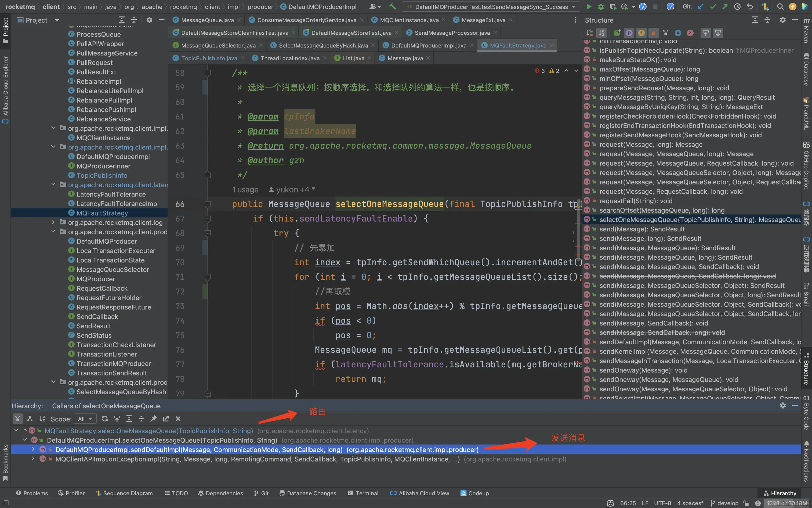This screenshot has width=812, height=508.
Task: Start debugging with the bug icon
Action: 601,7
